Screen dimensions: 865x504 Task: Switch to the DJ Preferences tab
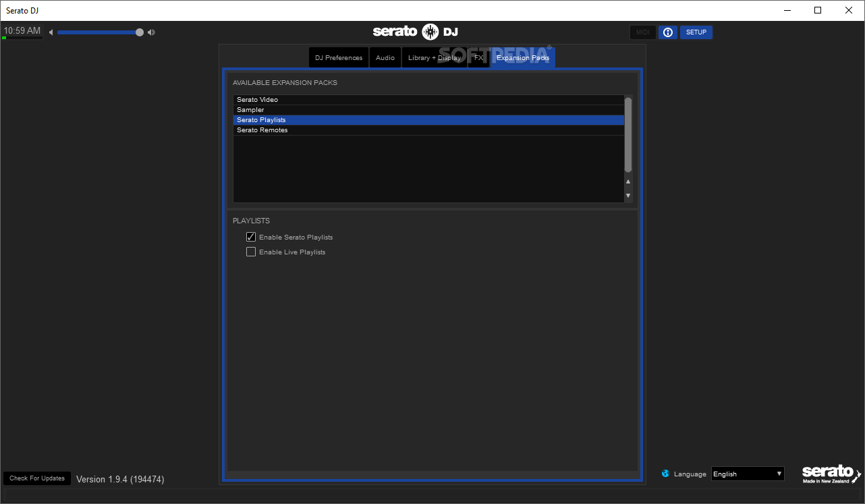(339, 57)
